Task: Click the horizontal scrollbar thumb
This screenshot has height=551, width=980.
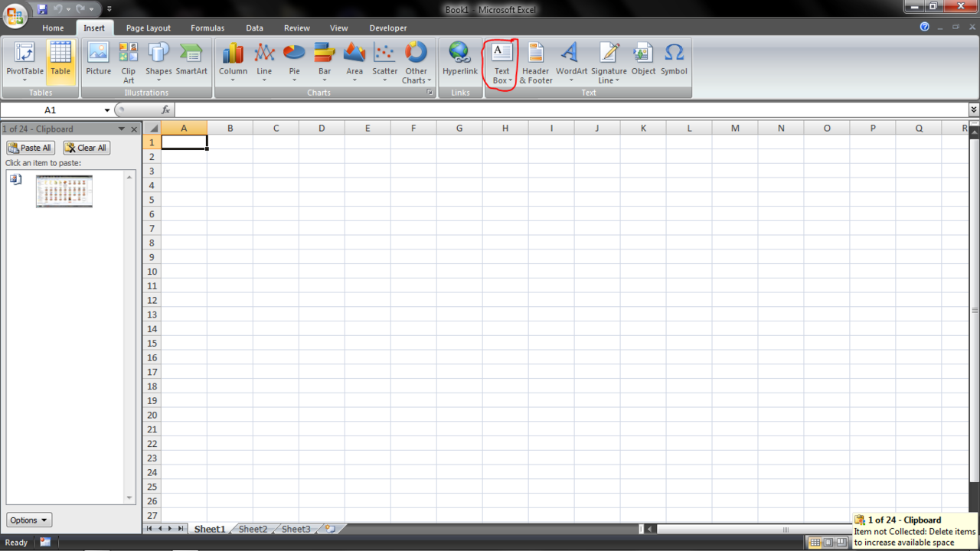Action: pyautogui.click(x=785, y=529)
